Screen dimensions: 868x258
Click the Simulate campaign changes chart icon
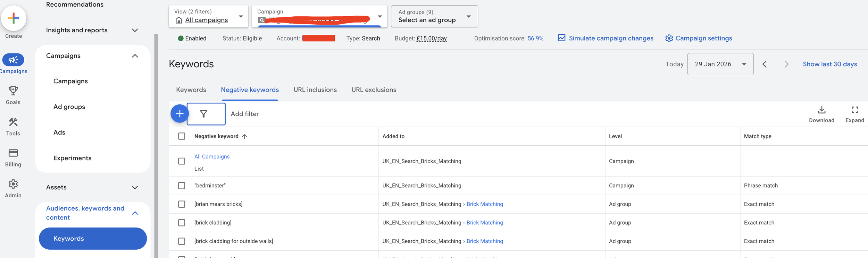pos(561,38)
